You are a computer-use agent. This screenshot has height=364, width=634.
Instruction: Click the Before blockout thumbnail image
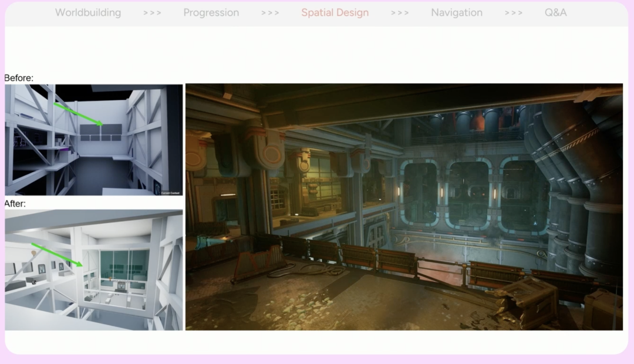click(94, 140)
